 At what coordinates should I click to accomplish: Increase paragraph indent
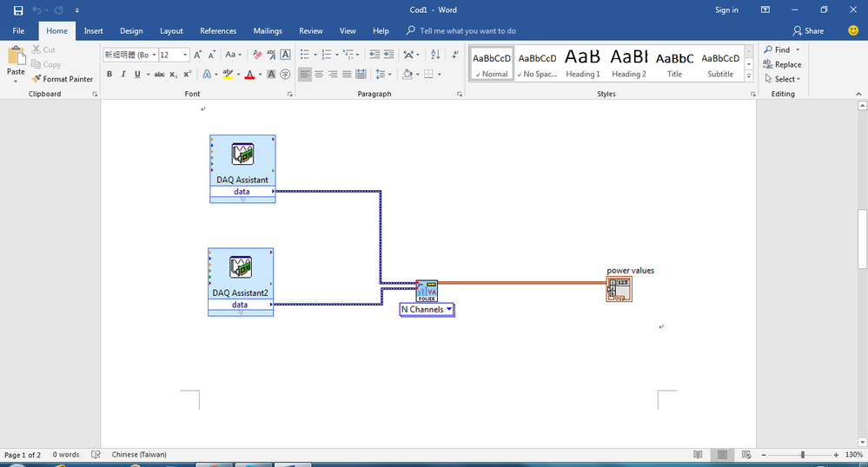pyautogui.click(x=389, y=55)
